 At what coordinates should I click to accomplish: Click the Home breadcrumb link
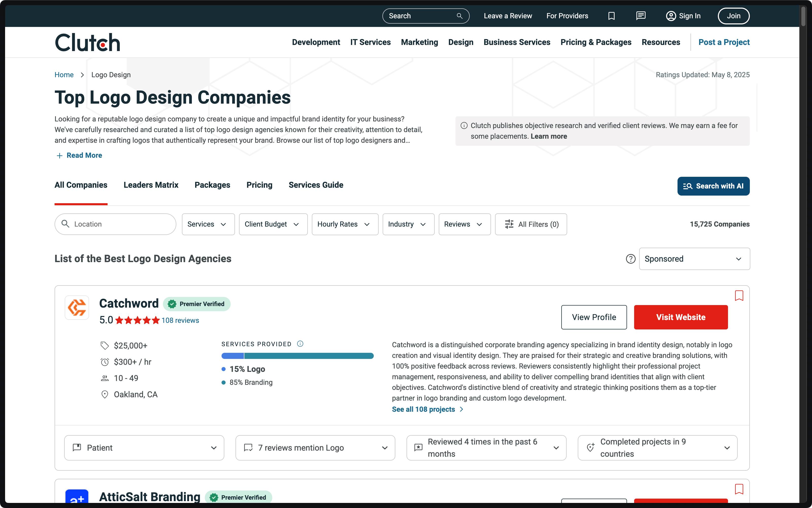point(64,75)
